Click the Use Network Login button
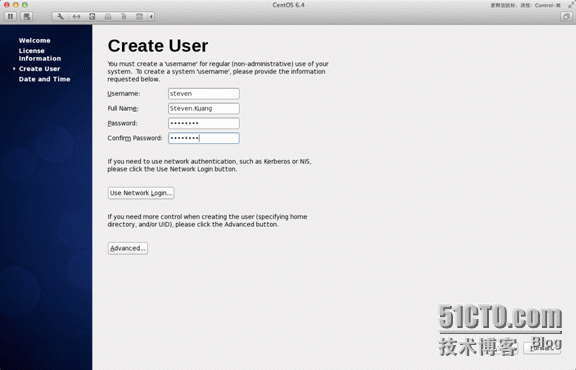This screenshot has width=576, height=370. pyautogui.click(x=141, y=193)
